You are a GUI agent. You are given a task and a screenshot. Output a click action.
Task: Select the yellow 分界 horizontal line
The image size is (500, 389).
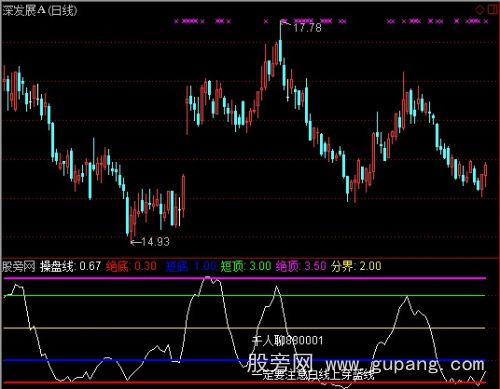(x=244, y=328)
